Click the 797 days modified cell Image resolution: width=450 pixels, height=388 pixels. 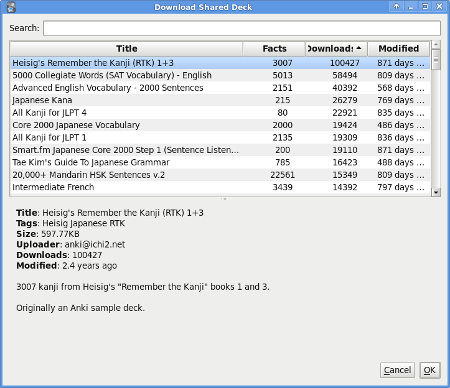(401, 187)
